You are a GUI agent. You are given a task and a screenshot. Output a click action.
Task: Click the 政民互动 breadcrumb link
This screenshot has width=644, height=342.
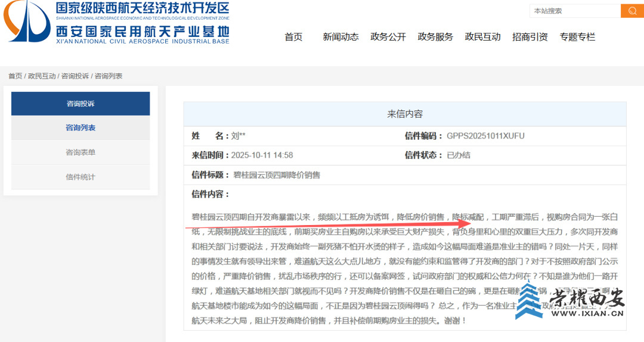tap(42, 76)
